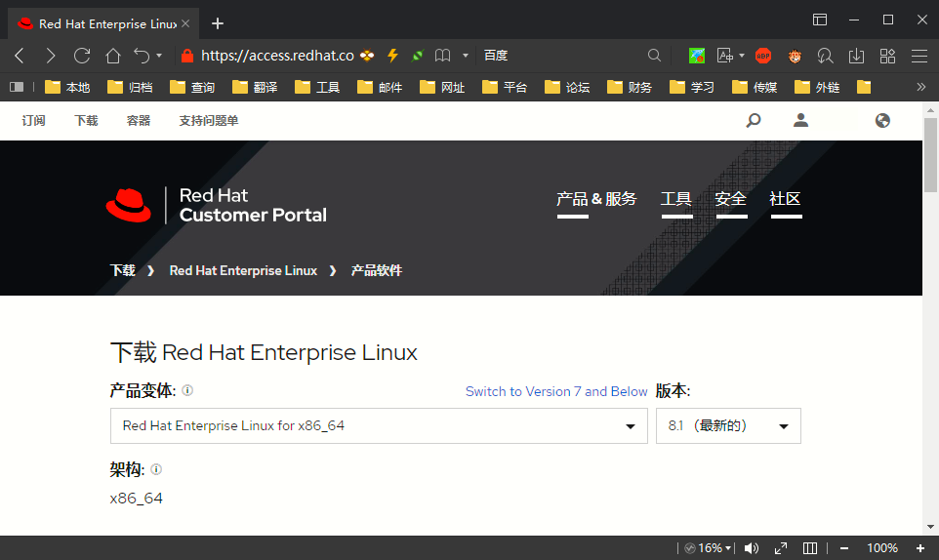Screen dimensions: 939x560
Task: Open the 邮件 bookmarks folder
Action: 380,88
